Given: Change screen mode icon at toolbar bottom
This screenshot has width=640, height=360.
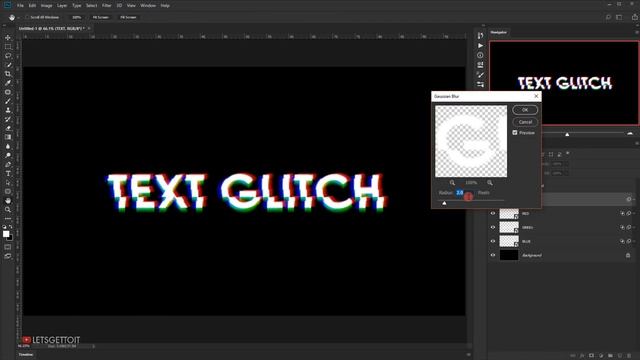Looking at the screenshot, I should coord(8,256).
